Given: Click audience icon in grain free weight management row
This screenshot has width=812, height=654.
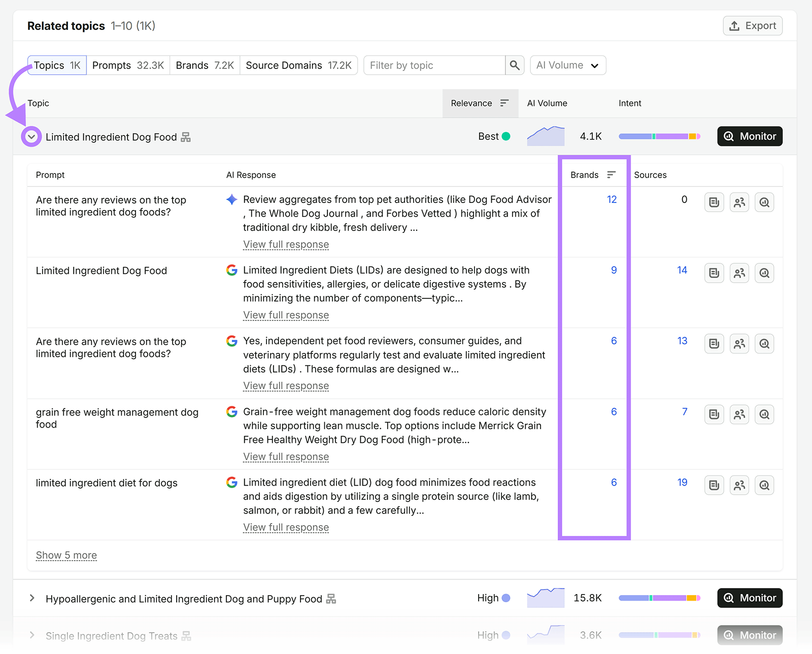Looking at the screenshot, I should pyautogui.click(x=739, y=415).
